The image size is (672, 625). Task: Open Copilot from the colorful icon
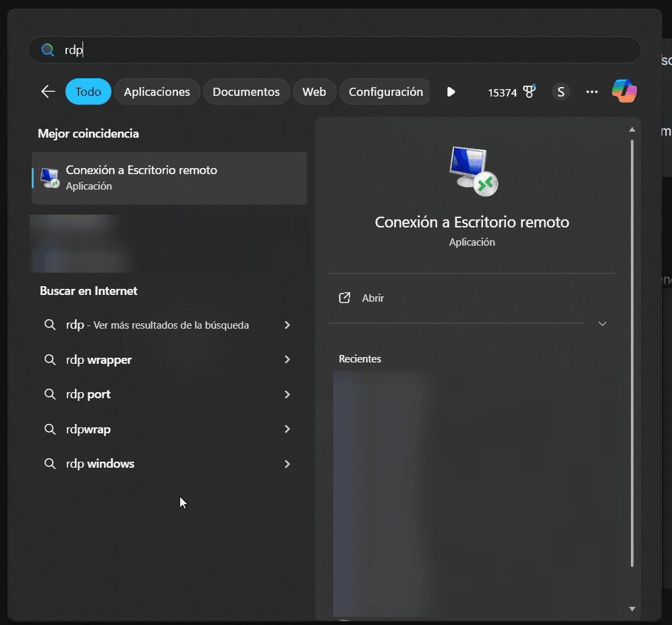coord(624,91)
